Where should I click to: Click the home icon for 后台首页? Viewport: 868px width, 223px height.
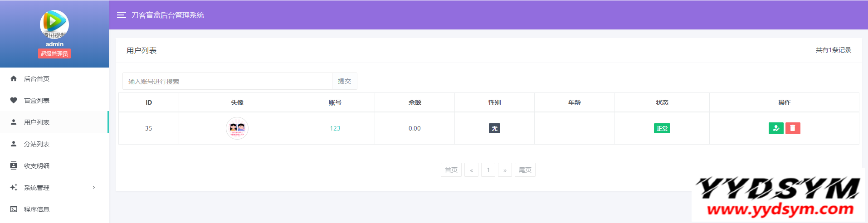click(x=14, y=79)
